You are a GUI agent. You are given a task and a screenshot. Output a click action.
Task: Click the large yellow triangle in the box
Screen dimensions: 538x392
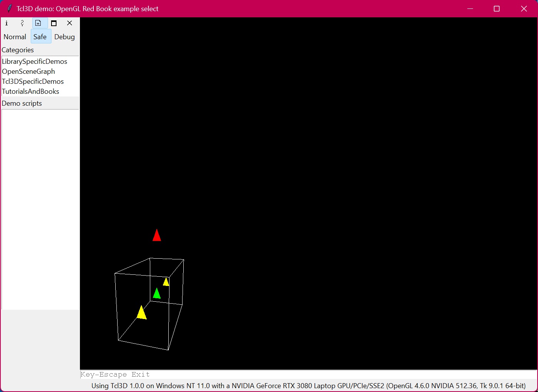coord(141,312)
